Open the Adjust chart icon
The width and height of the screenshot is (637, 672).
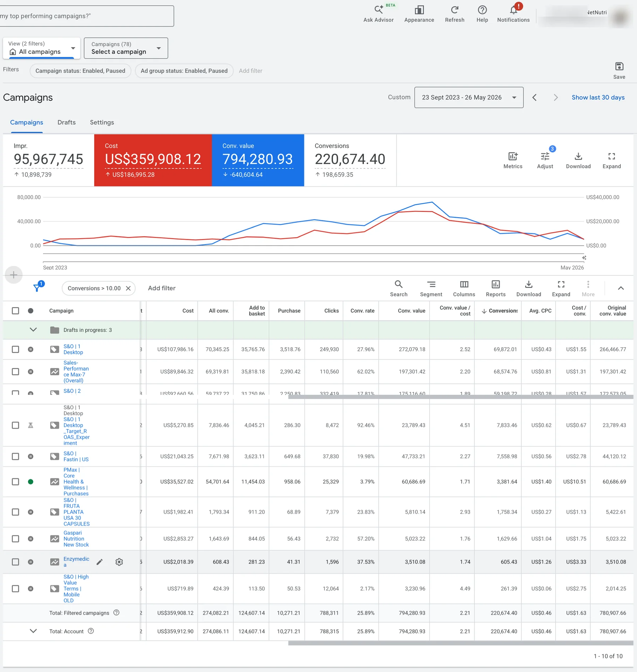(x=545, y=160)
